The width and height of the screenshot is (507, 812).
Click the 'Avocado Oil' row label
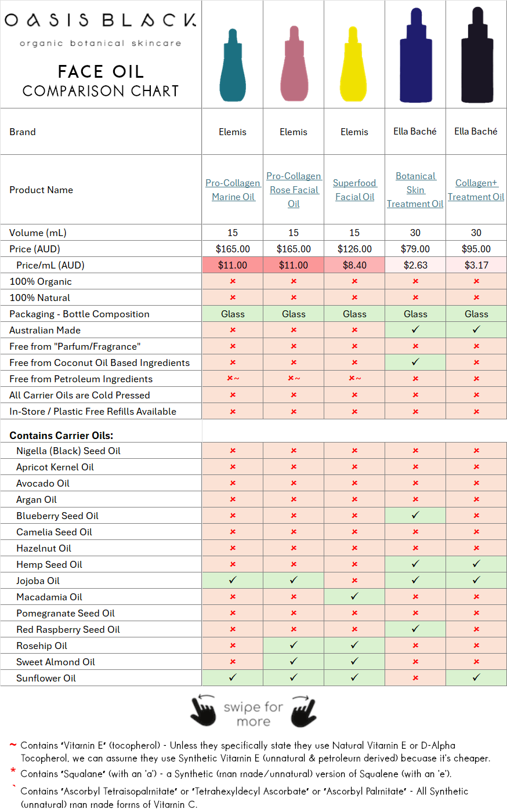pyautogui.click(x=43, y=483)
